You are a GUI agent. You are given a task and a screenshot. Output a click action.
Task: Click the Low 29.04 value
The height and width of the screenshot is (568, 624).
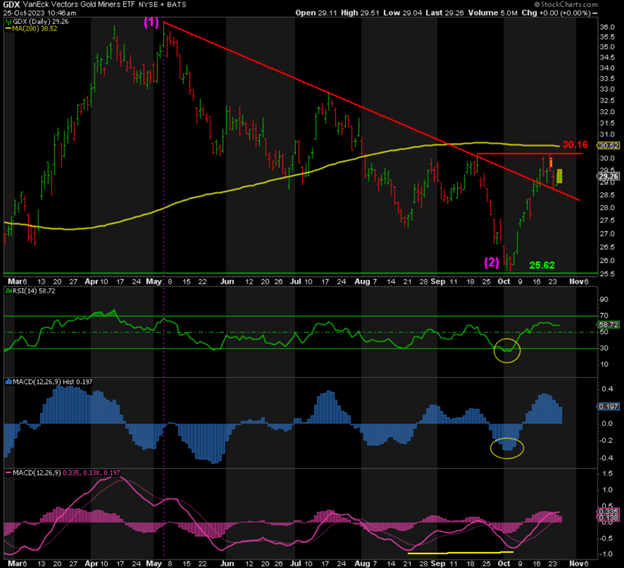tap(402, 13)
